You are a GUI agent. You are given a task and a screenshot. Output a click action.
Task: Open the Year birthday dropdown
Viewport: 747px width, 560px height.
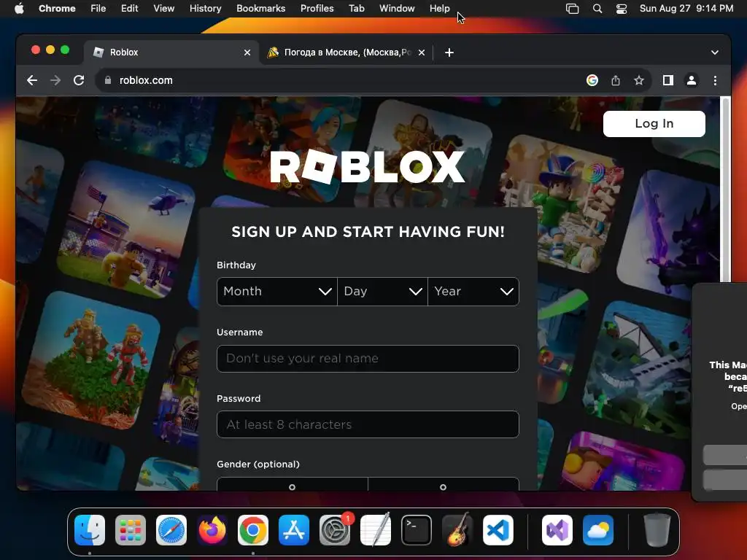point(473,292)
